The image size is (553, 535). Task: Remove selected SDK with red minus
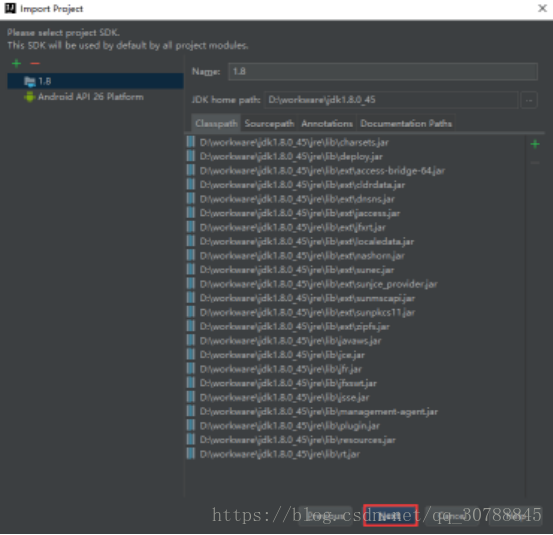coord(35,63)
